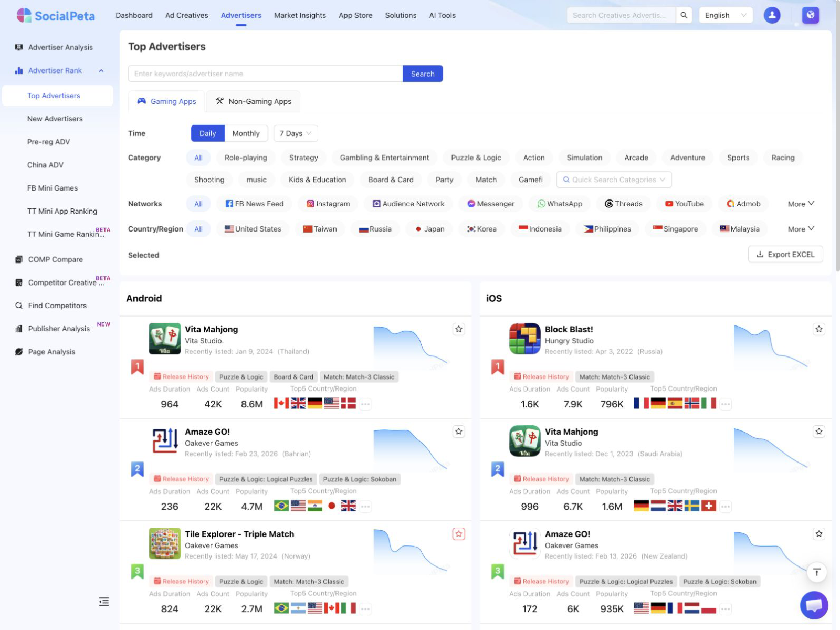Open the Dashboard menu
840x630 pixels.
[134, 15]
